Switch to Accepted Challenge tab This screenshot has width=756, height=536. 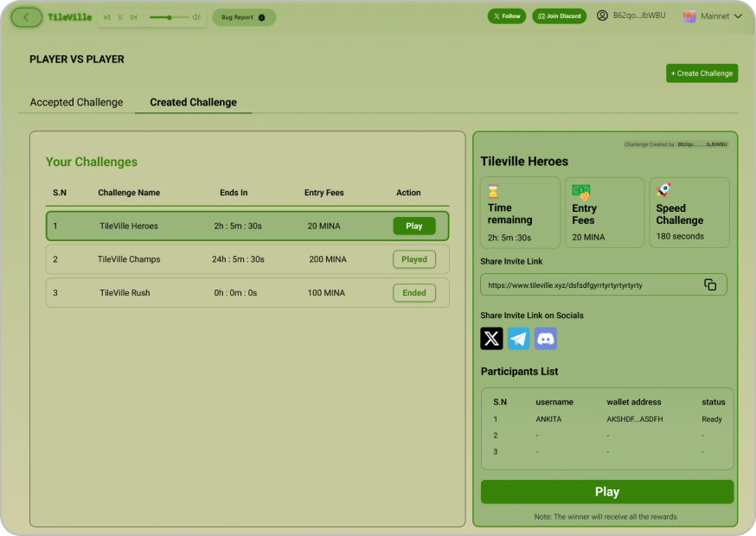click(77, 102)
